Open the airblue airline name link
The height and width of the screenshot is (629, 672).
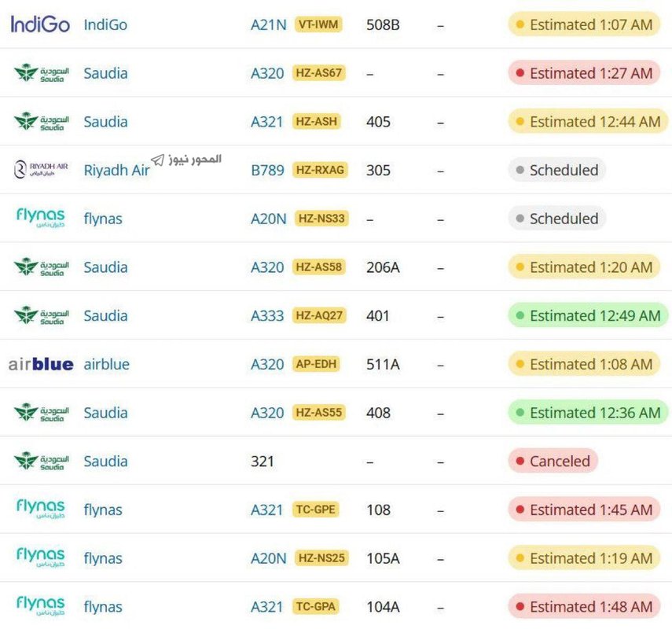click(x=107, y=365)
